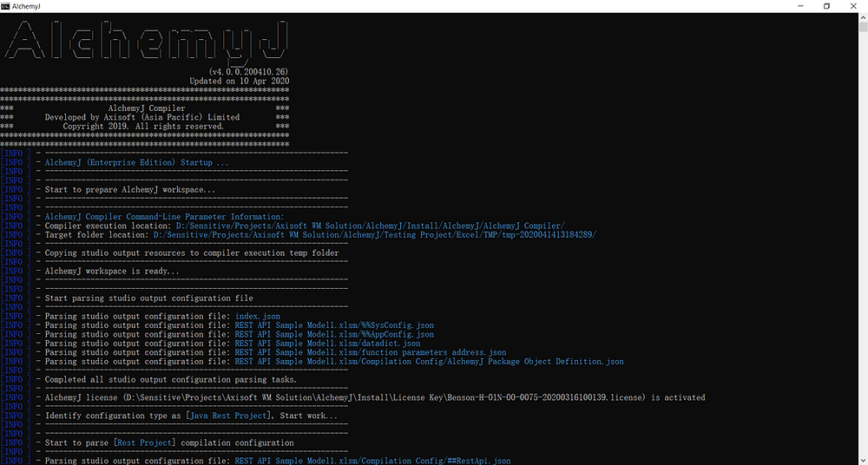The image size is (868, 465).
Task: Click the index.json file name
Action: [x=258, y=317]
